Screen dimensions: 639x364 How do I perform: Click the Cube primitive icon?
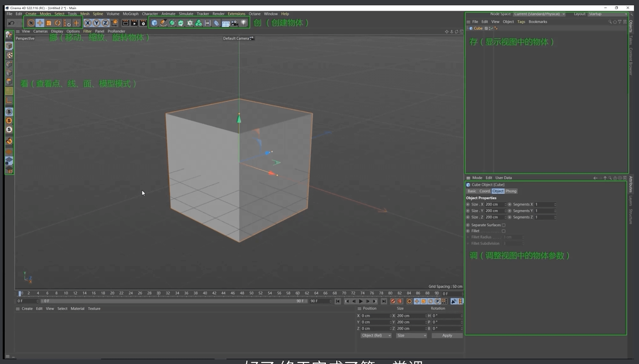click(154, 23)
